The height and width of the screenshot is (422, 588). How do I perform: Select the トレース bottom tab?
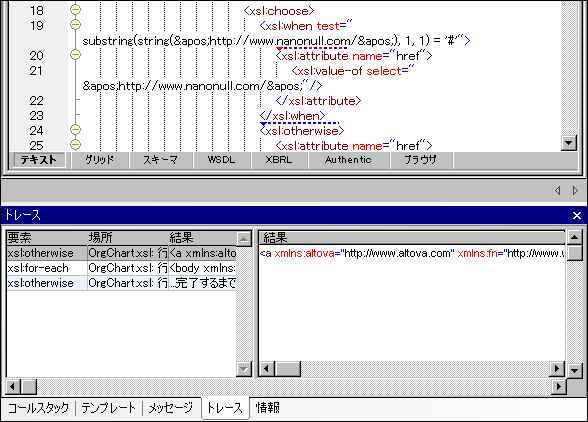pos(225,408)
